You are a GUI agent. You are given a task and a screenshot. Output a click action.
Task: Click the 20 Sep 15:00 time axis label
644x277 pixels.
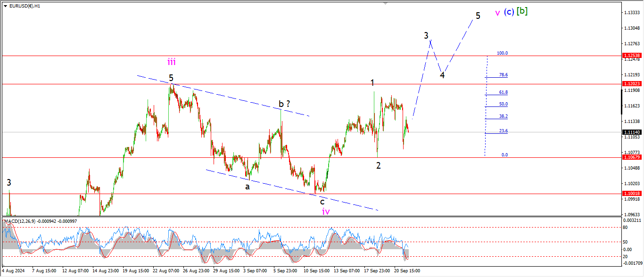click(x=408, y=271)
